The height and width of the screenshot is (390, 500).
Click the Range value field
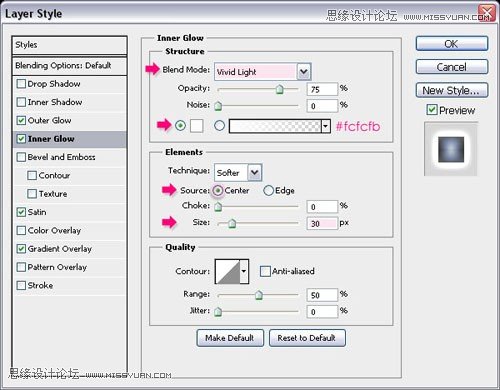pyautogui.click(x=322, y=295)
